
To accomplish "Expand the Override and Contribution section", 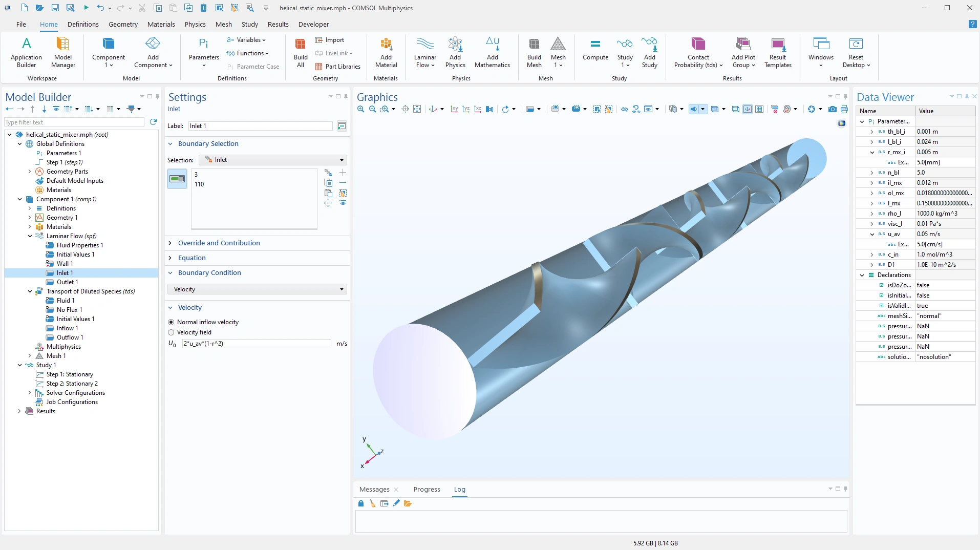I will 219,243.
